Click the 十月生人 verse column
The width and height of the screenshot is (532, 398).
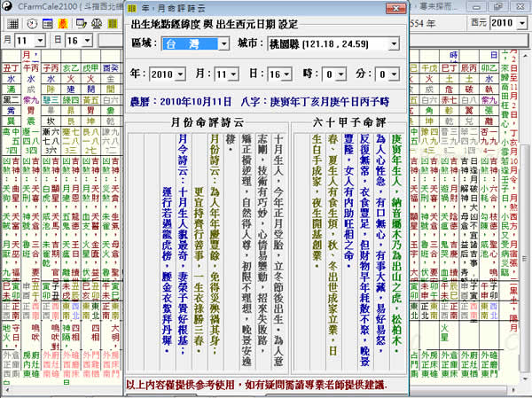tap(278, 249)
